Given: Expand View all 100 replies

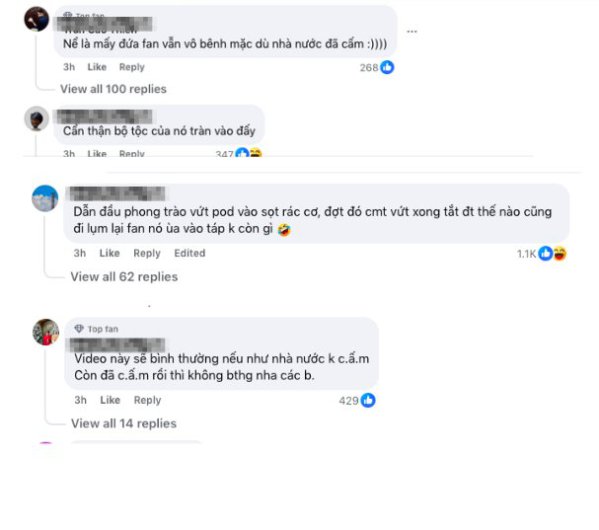Looking at the screenshot, I should coord(113,89).
